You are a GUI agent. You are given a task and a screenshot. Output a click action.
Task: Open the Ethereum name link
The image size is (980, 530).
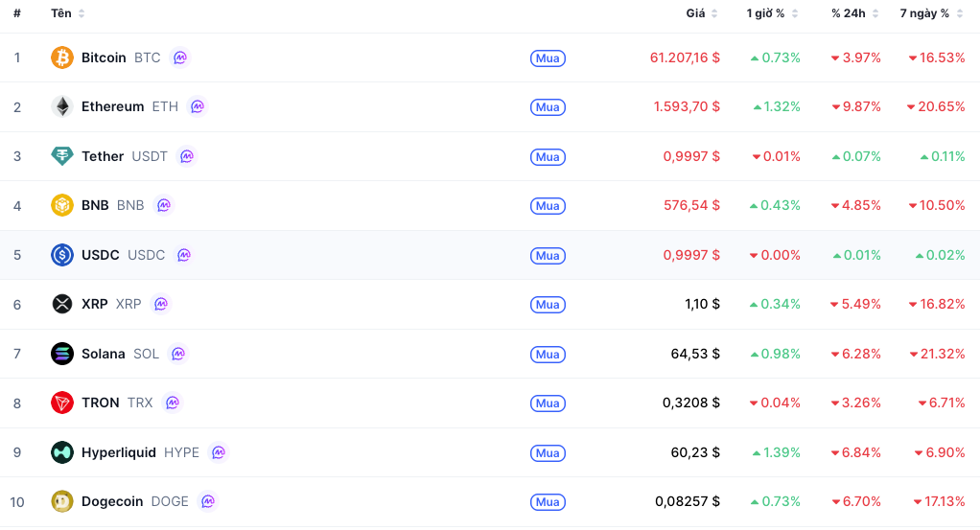pos(112,107)
